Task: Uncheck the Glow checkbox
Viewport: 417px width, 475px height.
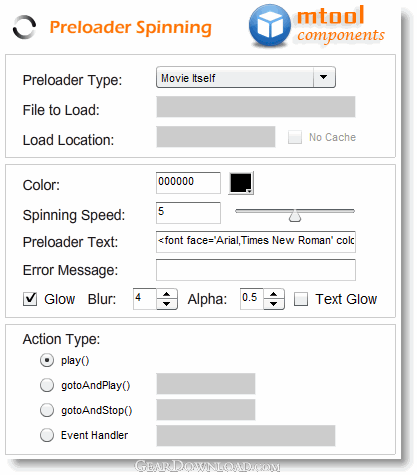Action: pos(30,299)
